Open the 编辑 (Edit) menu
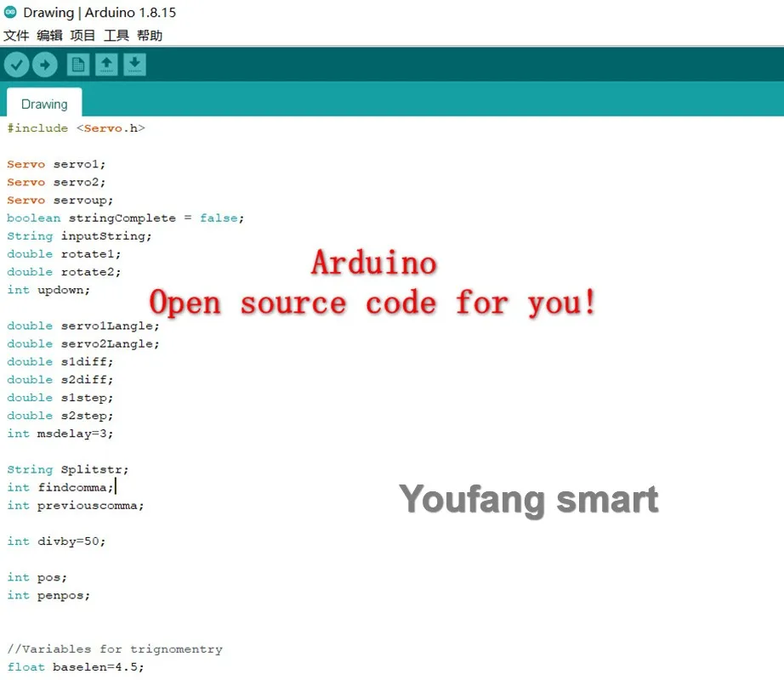Screen dimensions: 784x680 (x=49, y=36)
